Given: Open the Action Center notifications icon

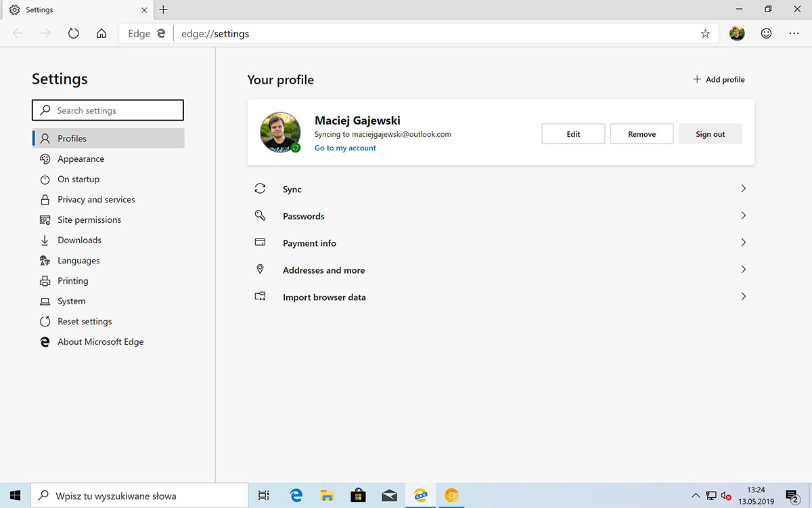Looking at the screenshot, I should click(x=792, y=496).
